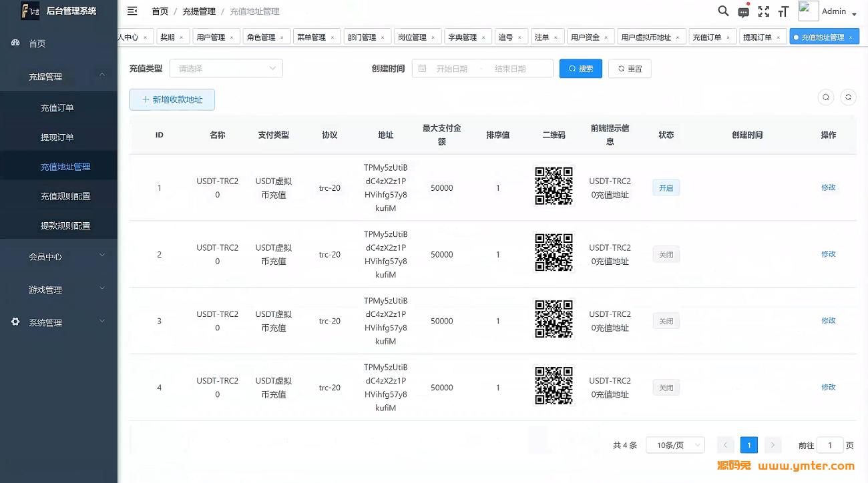Close the 字典管理 tab
Image resolution: width=868 pixels, height=483 pixels.
pyautogui.click(x=483, y=37)
